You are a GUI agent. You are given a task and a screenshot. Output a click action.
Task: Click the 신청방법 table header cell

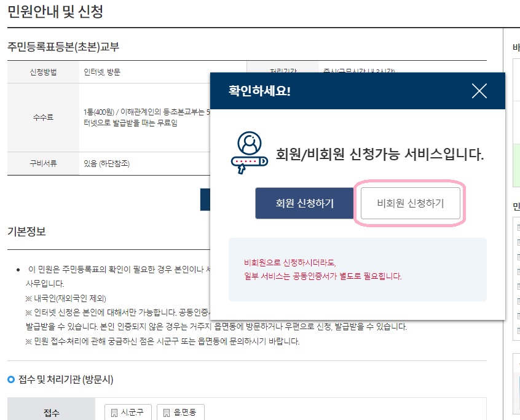coord(43,72)
